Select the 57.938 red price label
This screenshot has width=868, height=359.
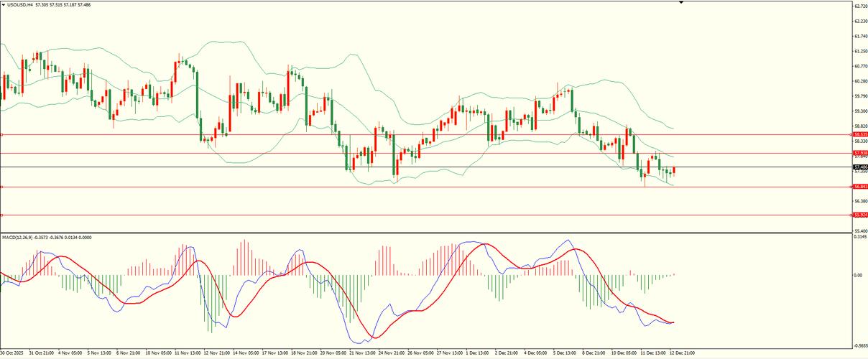click(x=860, y=153)
